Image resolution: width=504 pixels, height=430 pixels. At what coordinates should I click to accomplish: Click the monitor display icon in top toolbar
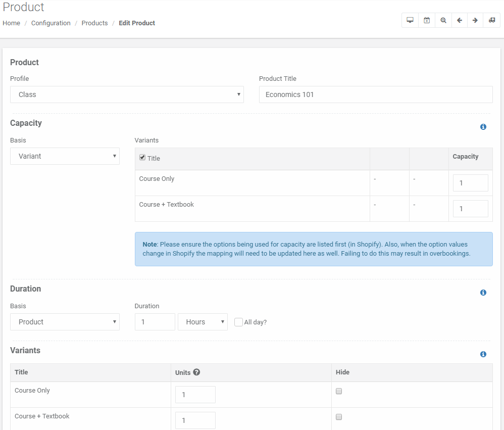410,20
